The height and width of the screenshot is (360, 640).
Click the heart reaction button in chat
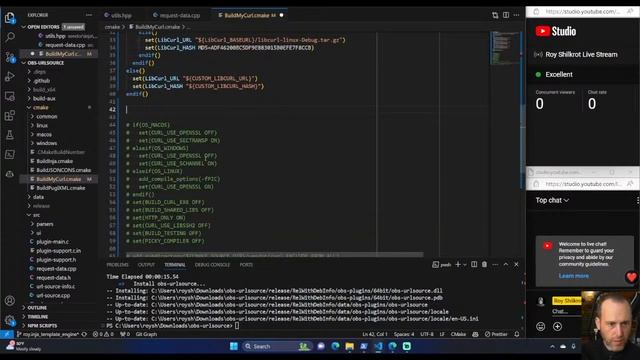[631, 277]
